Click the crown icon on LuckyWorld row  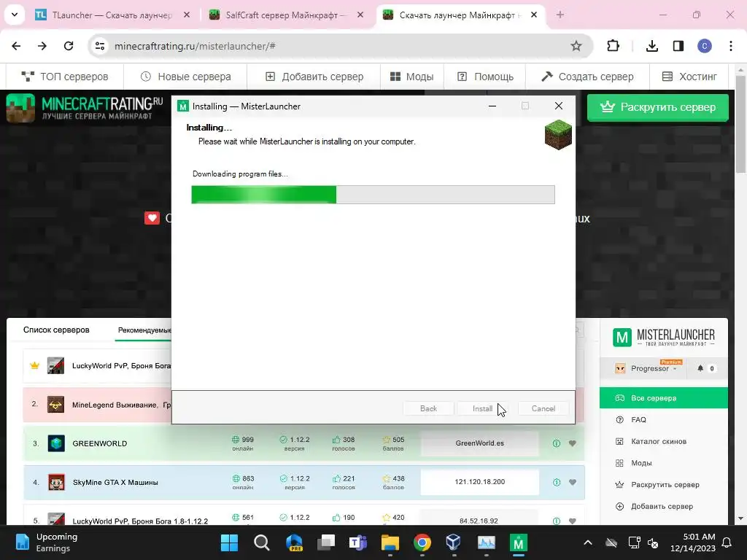(34, 366)
